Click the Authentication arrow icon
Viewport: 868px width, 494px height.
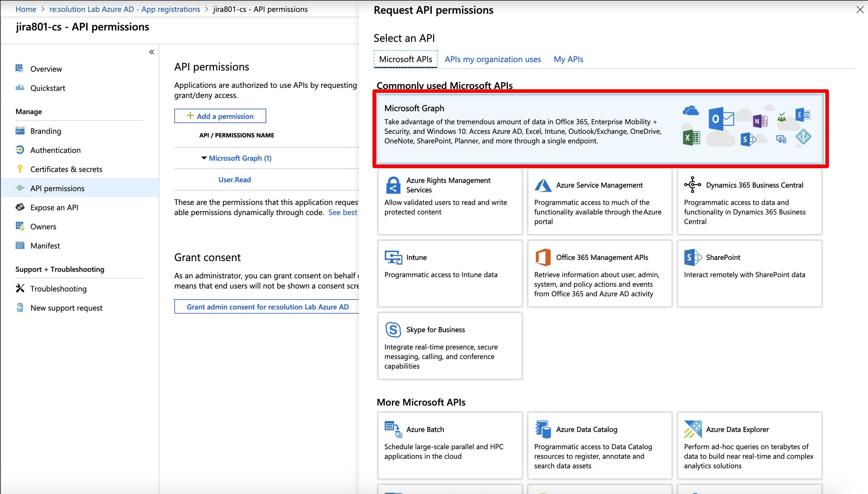tap(20, 150)
